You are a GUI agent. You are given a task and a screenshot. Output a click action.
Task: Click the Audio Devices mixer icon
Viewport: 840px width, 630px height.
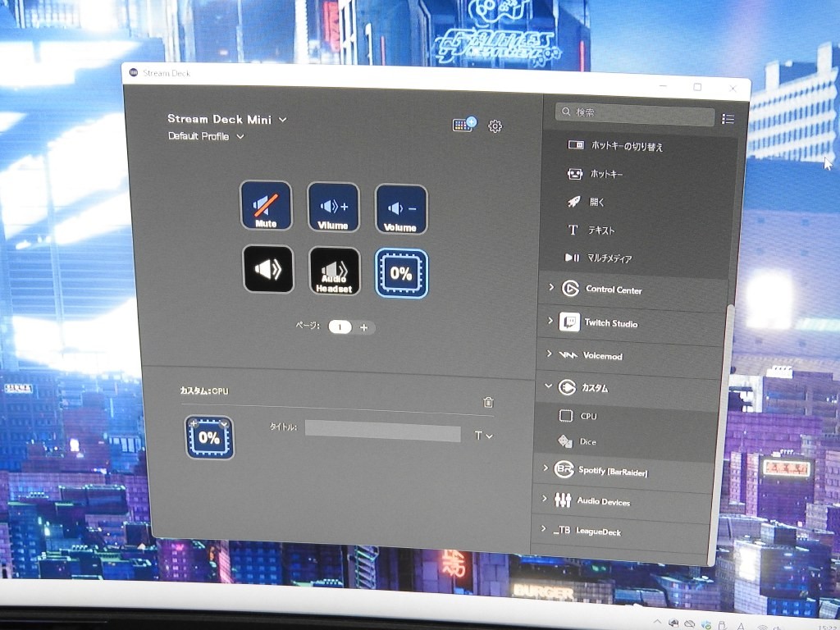563,500
